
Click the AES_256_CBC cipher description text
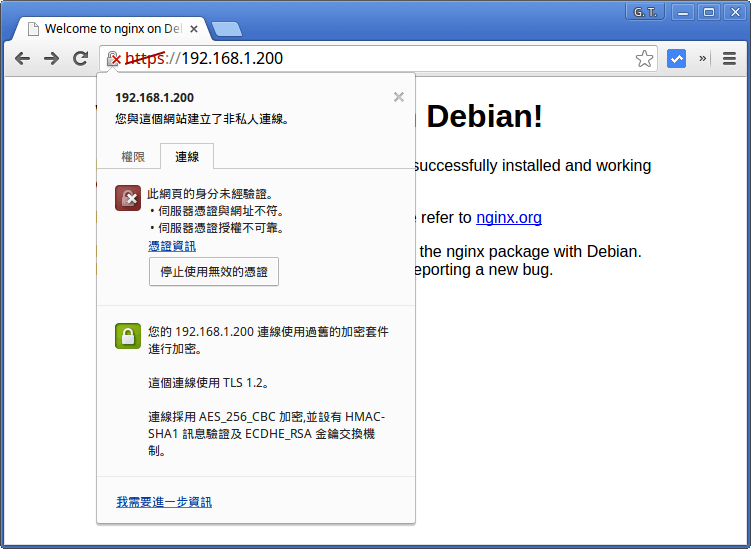pos(266,434)
